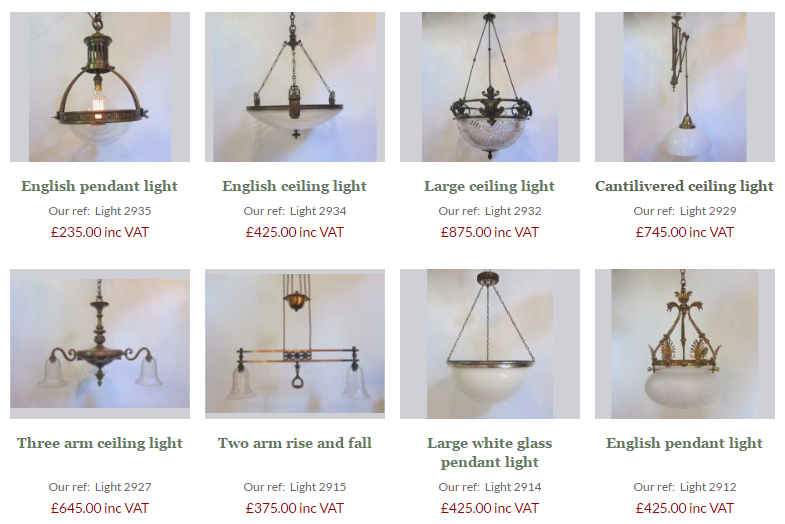The width and height of the screenshot is (785, 524).
Task: Click the £235.00 inc VAT price
Action: tap(100, 232)
